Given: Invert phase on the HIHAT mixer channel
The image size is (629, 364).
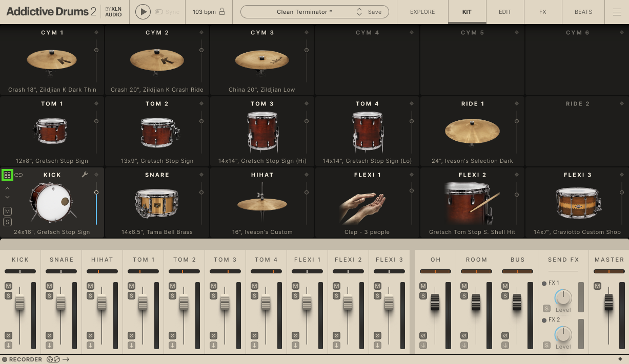Looking at the screenshot, I should (x=90, y=336).
